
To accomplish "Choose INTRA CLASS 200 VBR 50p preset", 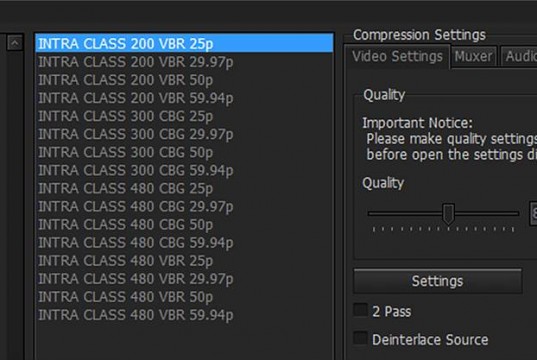I will [x=184, y=80].
